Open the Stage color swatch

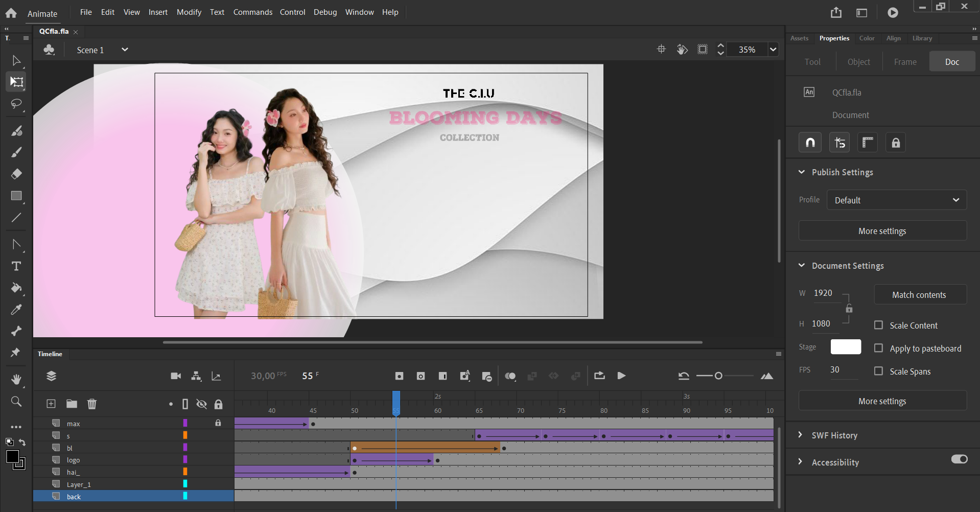pyautogui.click(x=846, y=347)
